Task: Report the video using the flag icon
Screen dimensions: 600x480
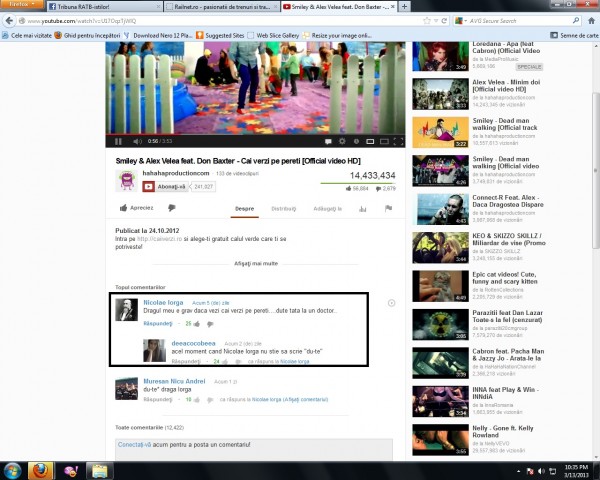Action: (x=388, y=208)
